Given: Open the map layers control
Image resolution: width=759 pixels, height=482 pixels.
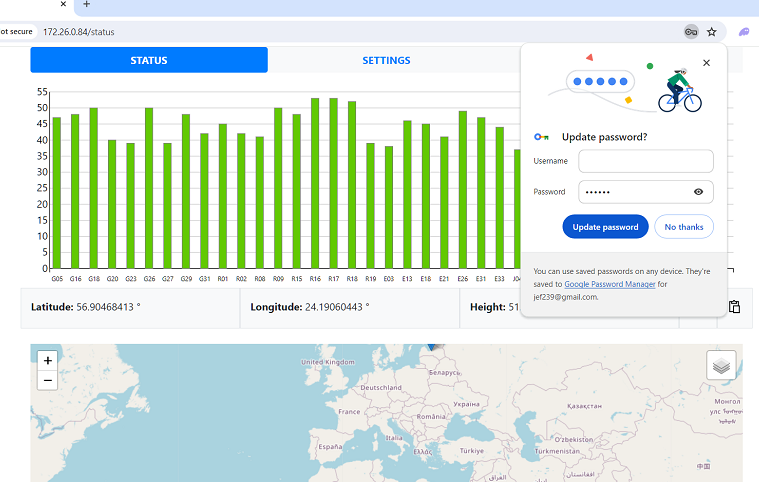Looking at the screenshot, I should (721, 365).
